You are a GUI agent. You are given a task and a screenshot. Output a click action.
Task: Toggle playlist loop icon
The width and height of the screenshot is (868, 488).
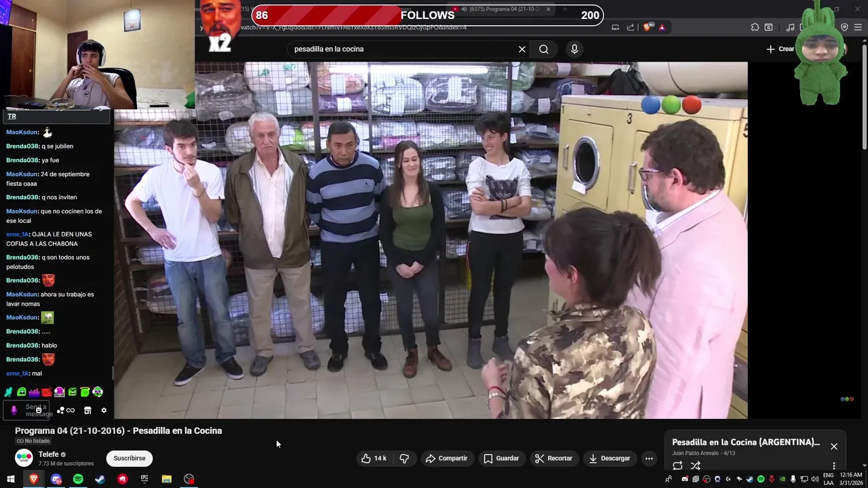pos(677,466)
